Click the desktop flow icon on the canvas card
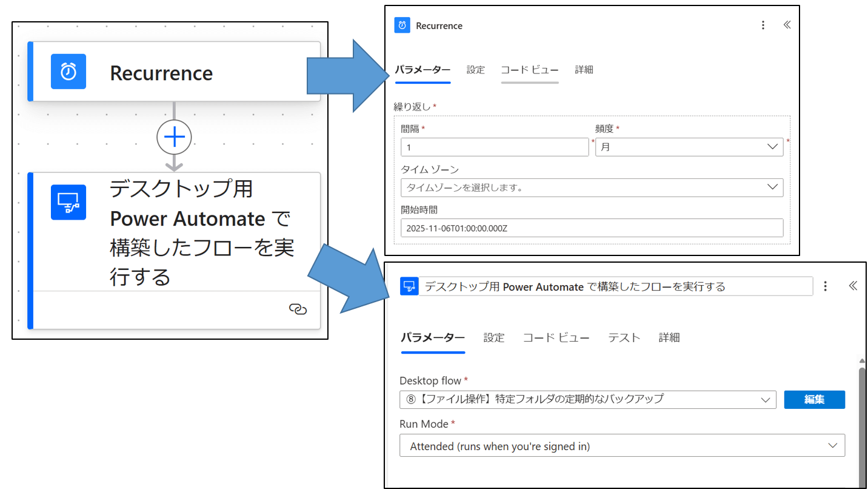 point(68,202)
